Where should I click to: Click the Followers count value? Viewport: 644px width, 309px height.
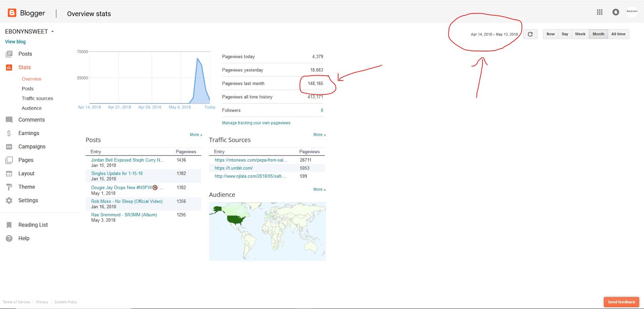(x=322, y=110)
